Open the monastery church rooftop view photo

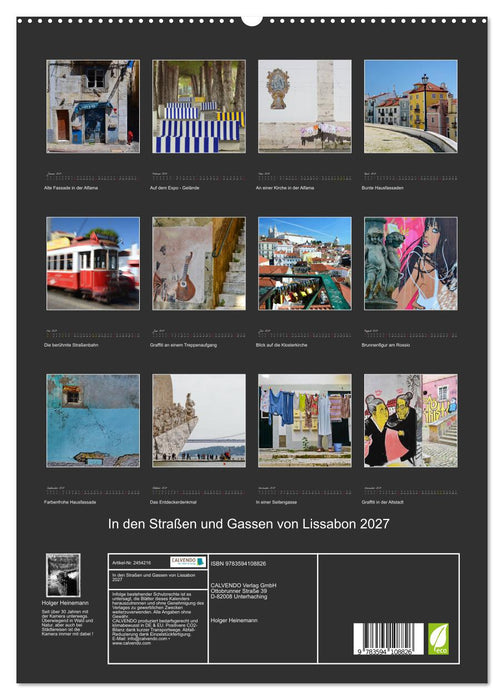304,263
